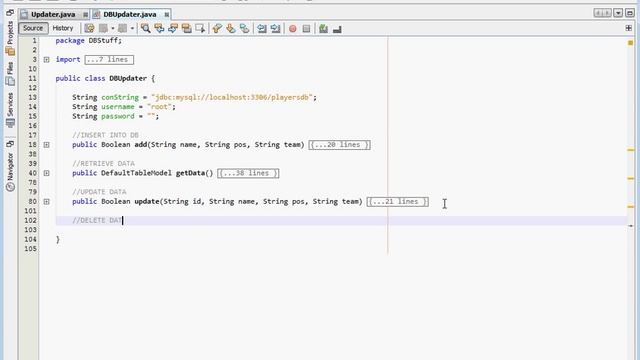This screenshot has height=360, width=640.
Task: Select the DBUpdater.java tab
Action: pos(130,14)
